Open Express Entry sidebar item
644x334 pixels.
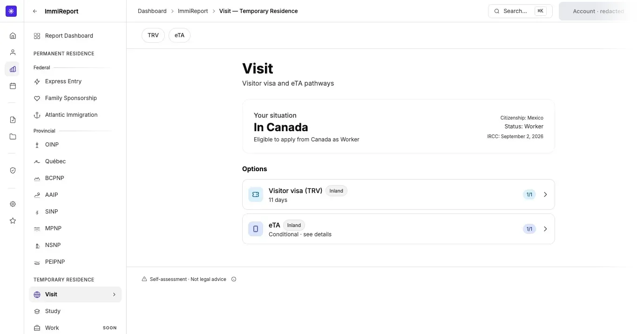coord(75,81)
